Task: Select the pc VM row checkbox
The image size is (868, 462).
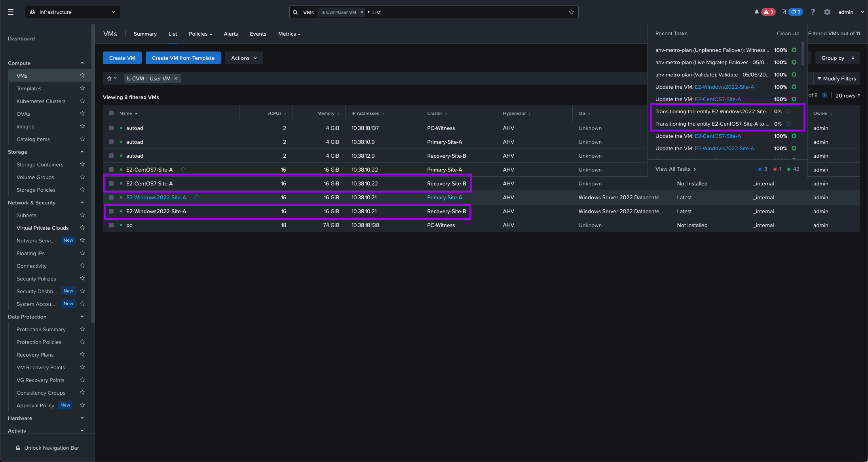Action: pos(111,225)
